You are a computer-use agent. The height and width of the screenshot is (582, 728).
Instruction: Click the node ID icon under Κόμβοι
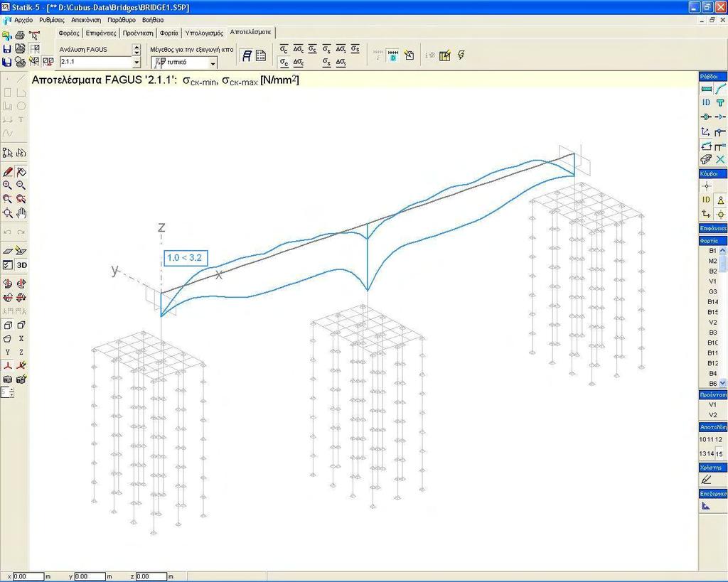pos(706,200)
